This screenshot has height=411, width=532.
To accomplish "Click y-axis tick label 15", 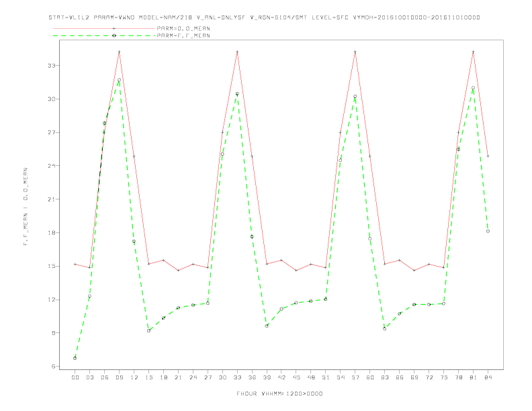I will (x=51, y=266).
